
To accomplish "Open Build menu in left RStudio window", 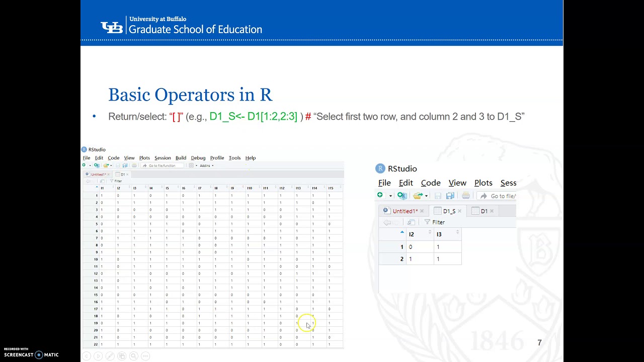I will click(181, 158).
